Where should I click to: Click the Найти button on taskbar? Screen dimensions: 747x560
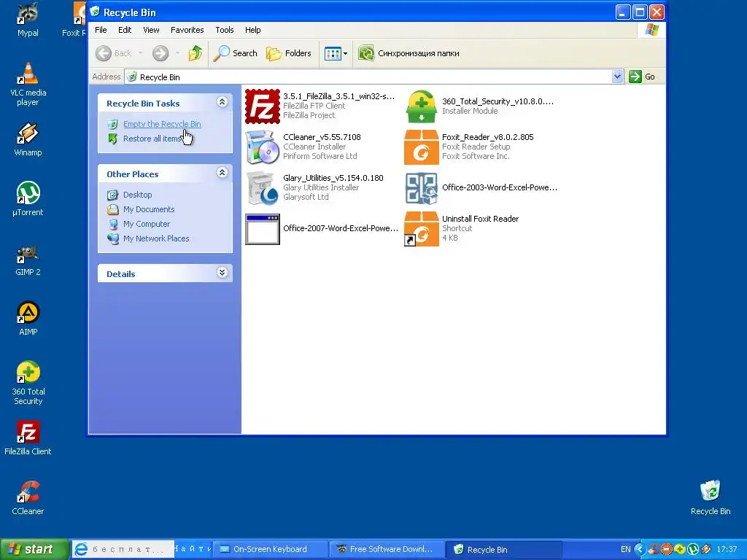(193, 549)
